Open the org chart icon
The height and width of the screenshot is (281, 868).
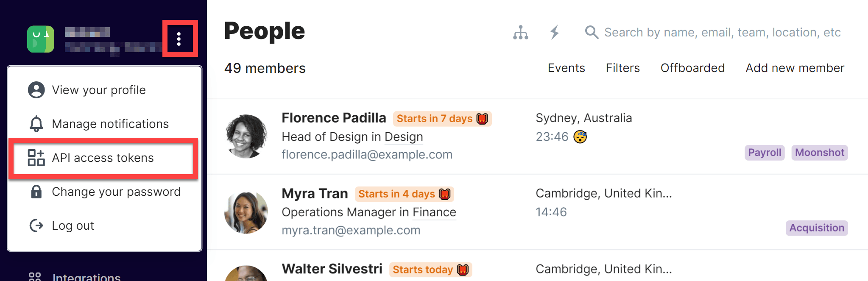[520, 32]
